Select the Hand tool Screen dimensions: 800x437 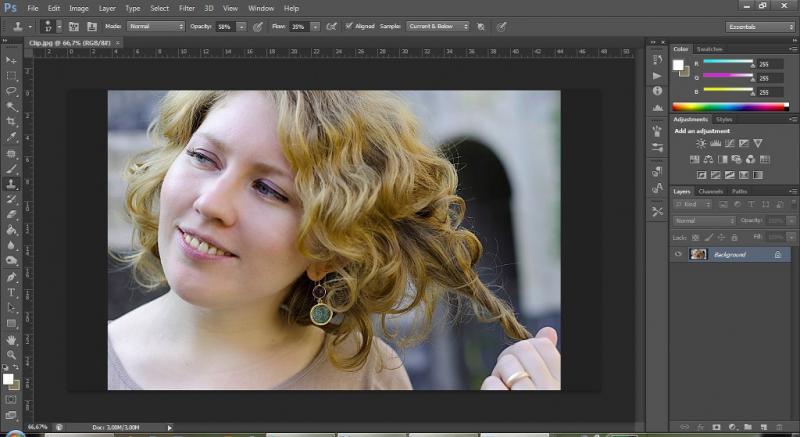click(11, 340)
